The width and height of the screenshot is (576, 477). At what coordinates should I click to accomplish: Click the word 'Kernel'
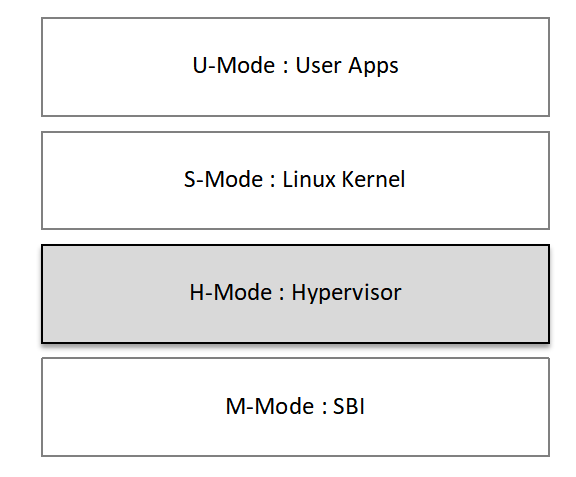pyautogui.click(x=373, y=179)
